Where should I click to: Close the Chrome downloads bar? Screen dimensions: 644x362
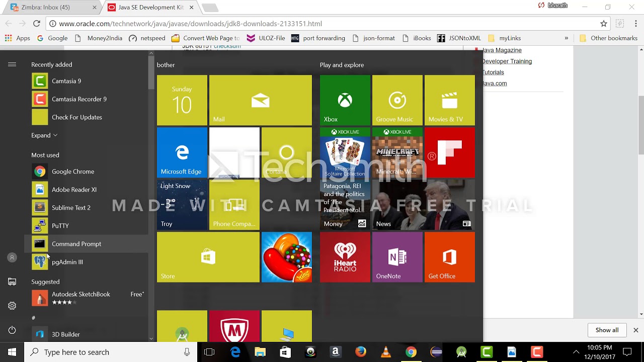[x=635, y=330]
